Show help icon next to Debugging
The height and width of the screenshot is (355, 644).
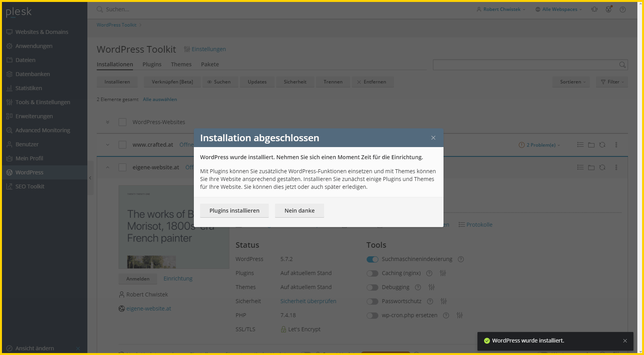pyautogui.click(x=418, y=287)
